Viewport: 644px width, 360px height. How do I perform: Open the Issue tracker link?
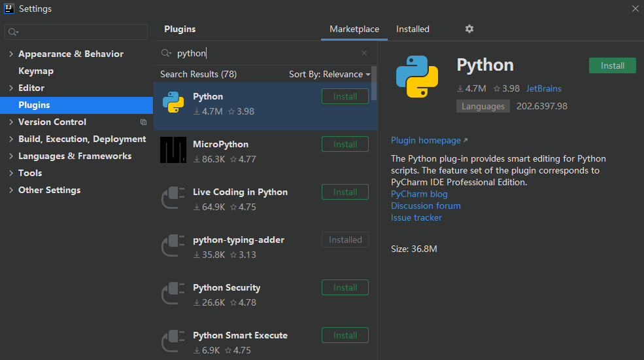click(416, 218)
